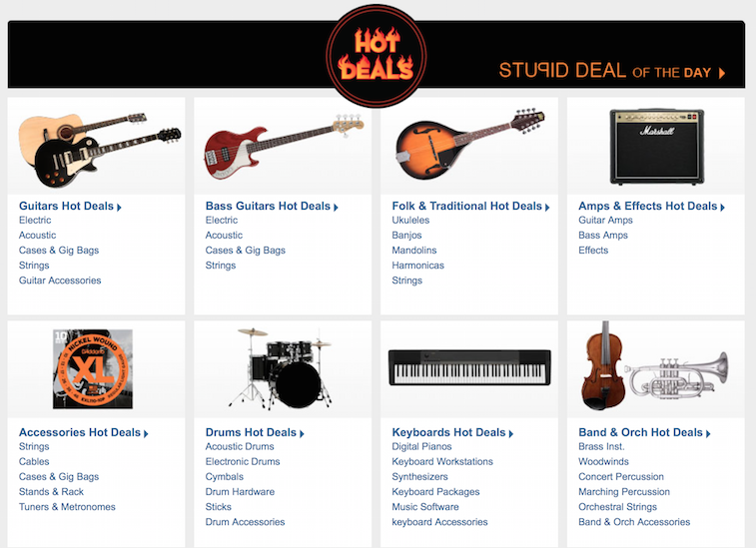
Task: Open Keyboard Workstations link
Action: tap(442, 462)
